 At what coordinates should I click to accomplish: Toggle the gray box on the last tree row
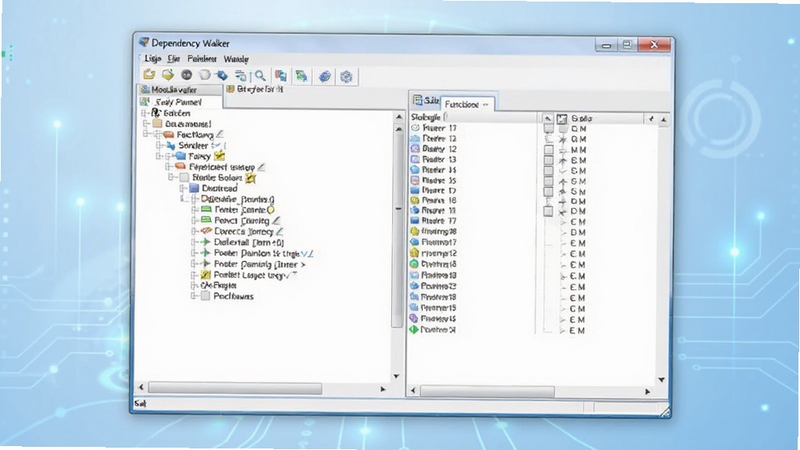tap(206, 296)
